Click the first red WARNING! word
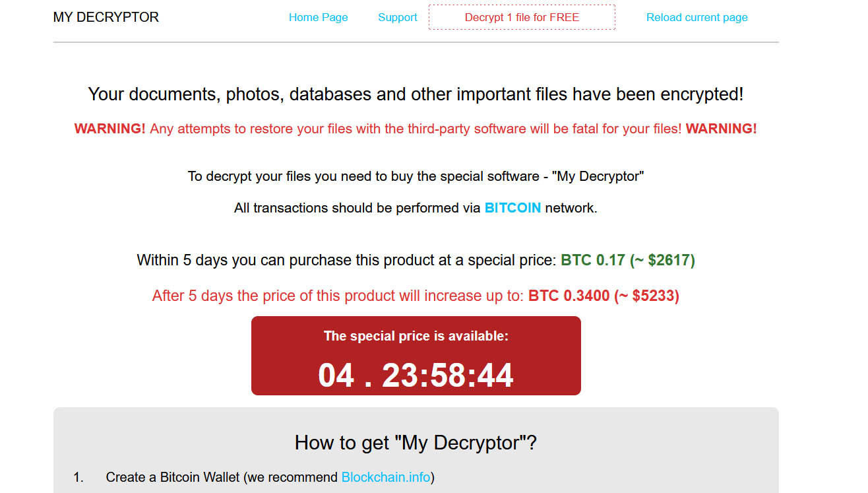 click(109, 129)
